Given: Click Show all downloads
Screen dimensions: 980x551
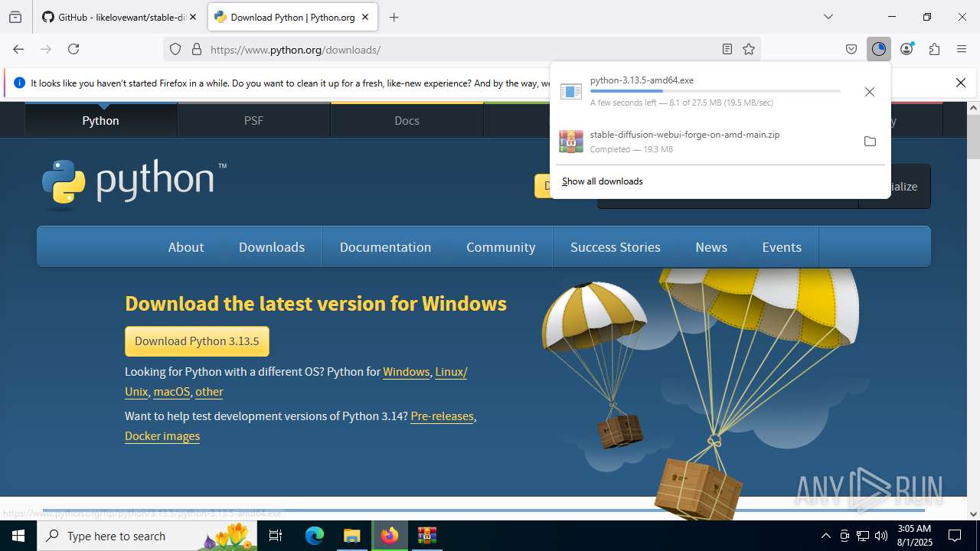Looking at the screenshot, I should point(603,181).
